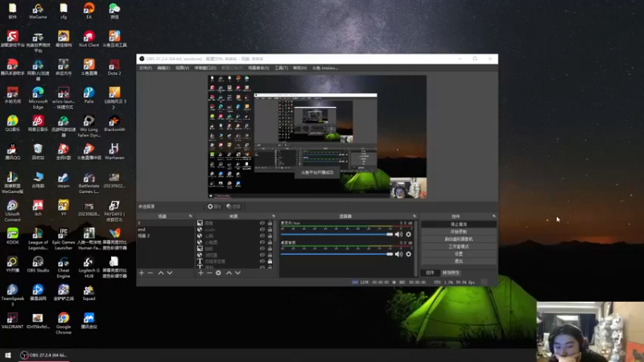
Task: Click 启动虚拟摄像机 virtual camera button
Action: click(x=459, y=239)
